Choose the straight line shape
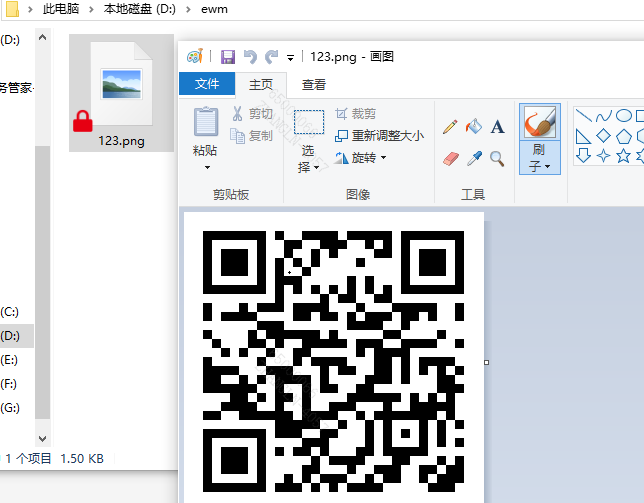 coord(583,115)
